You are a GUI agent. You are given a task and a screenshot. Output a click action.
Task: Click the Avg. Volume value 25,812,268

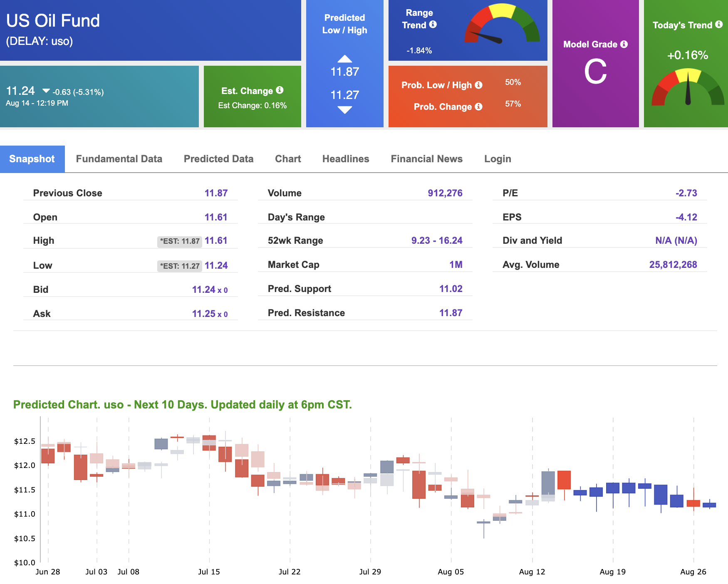(673, 265)
